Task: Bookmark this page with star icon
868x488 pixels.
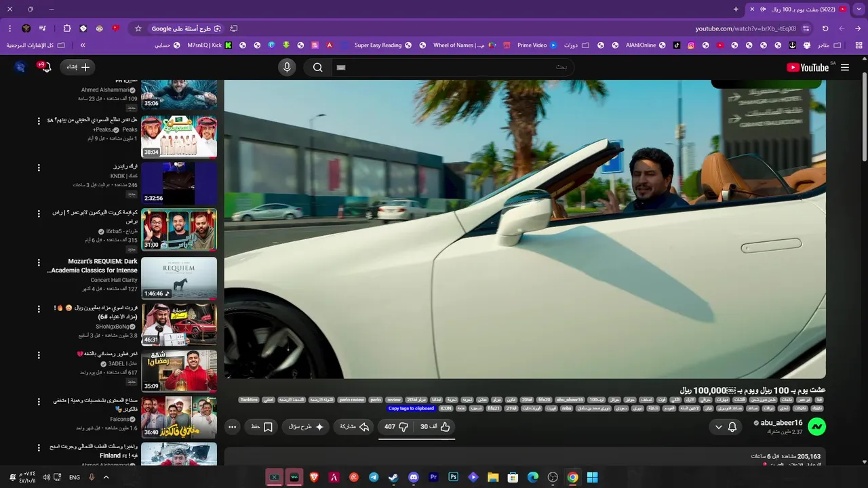Action: coord(138,28)
